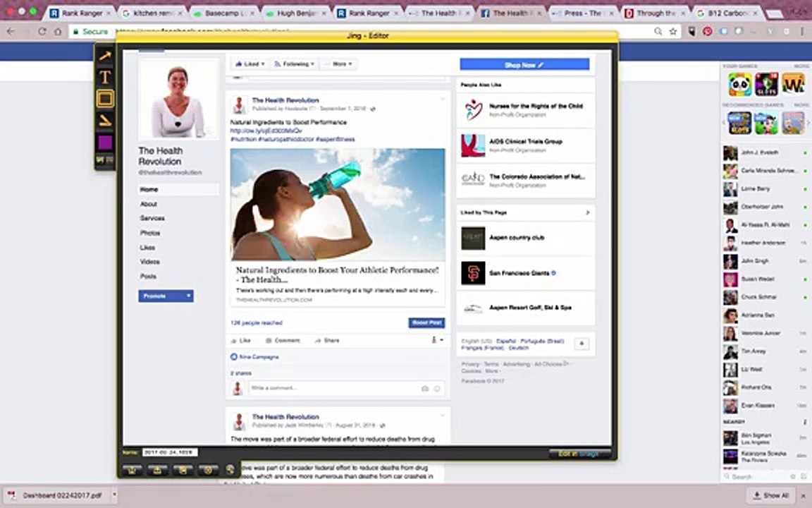This screenshot has height=508, width=812.
Task: Switch to the kitchen remodel Google tab
Action: coord(152,13)
